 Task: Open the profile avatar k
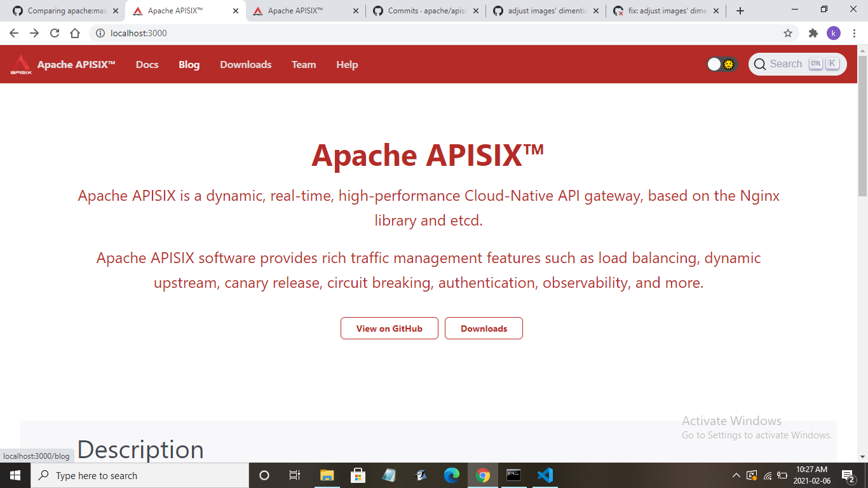point(834,33)
